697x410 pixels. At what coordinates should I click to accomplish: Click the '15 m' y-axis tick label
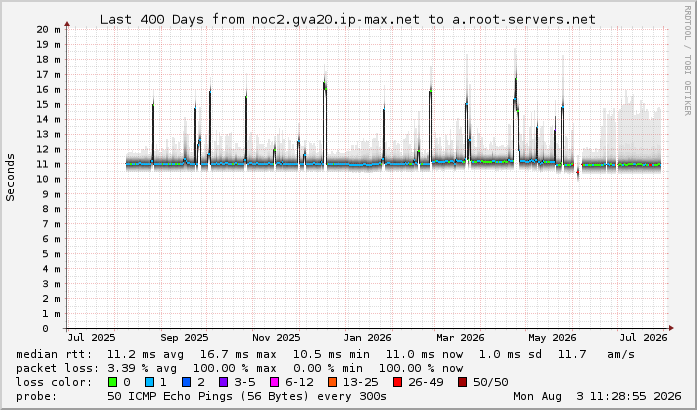pyautogui.click(x=48, y=105)
